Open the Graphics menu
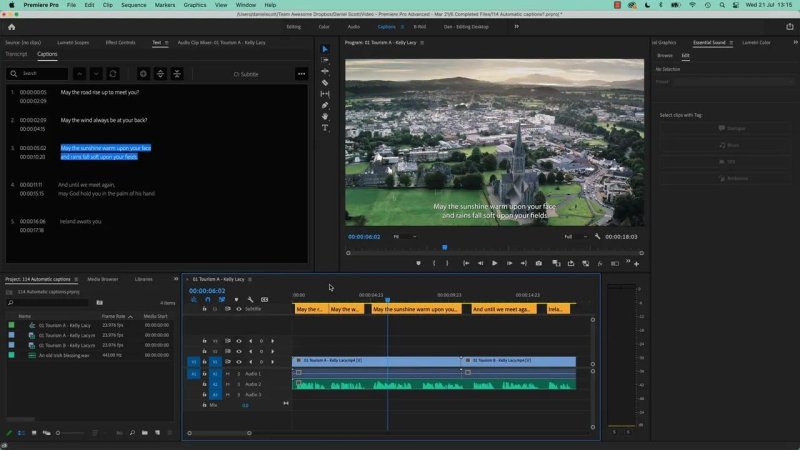Viewport: 800px width, 450px height. click(195, 5)
